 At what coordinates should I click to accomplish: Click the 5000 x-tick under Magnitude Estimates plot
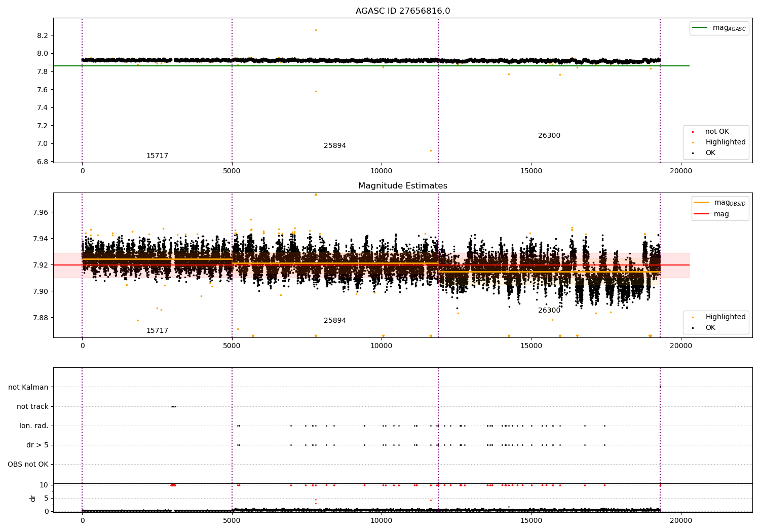coord(232,346)
